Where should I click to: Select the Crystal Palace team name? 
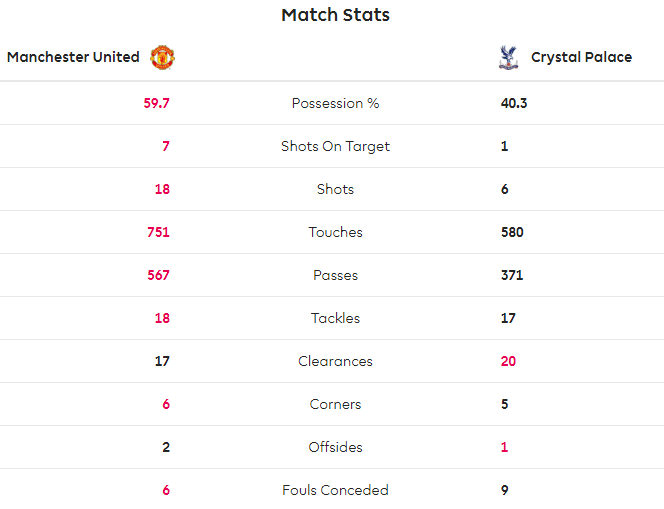[581, 57]
